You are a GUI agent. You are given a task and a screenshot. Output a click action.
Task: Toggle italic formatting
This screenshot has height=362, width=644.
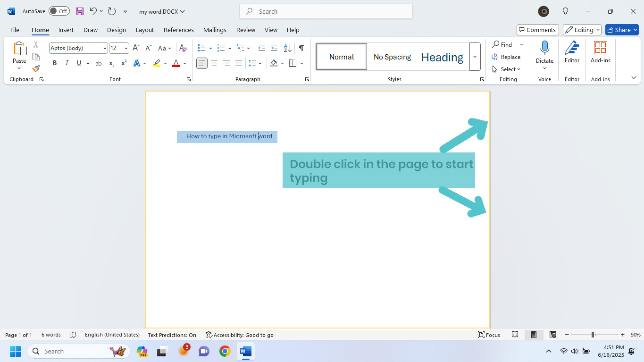click(x=67, y=63)
